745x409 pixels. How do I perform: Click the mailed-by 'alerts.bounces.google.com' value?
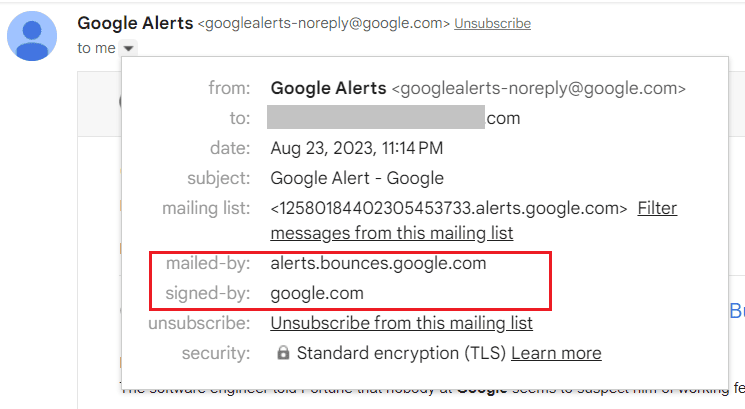point(378,263)
